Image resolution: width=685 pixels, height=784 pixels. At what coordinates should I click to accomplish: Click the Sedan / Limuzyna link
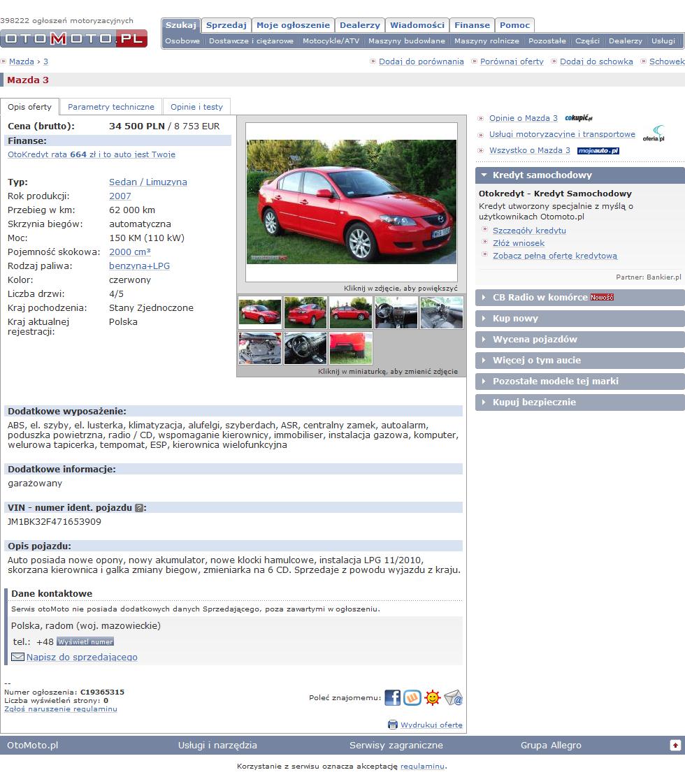(x=148, y=182)
